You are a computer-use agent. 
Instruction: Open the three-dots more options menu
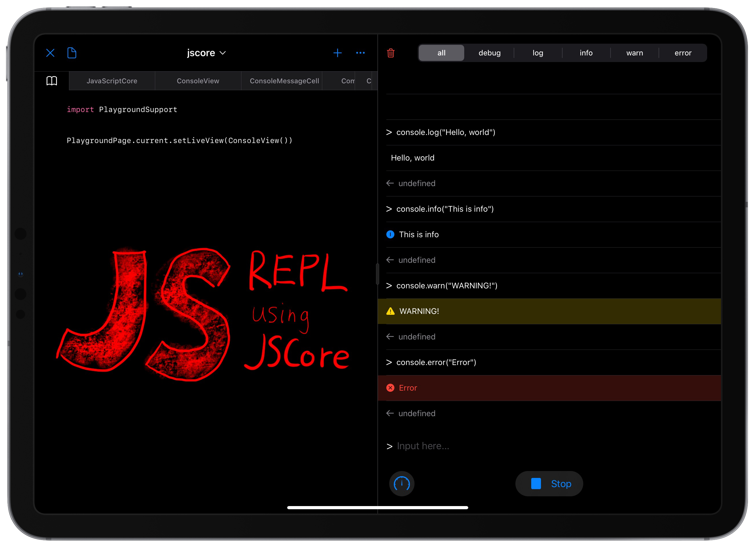click(360, 53)
